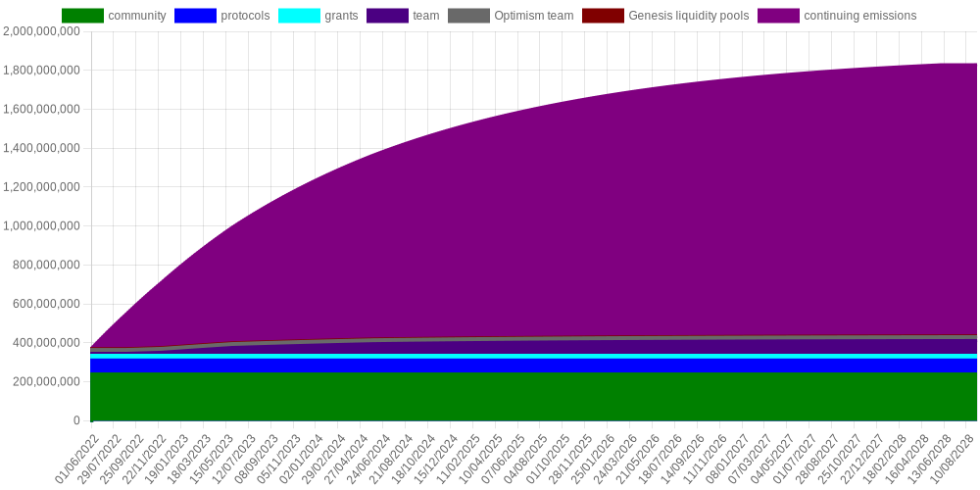Toggle the gray Optimism team swatch
The width and height of the screenshot is (980, 490).
pyautogui.click(x=469, y=16)
